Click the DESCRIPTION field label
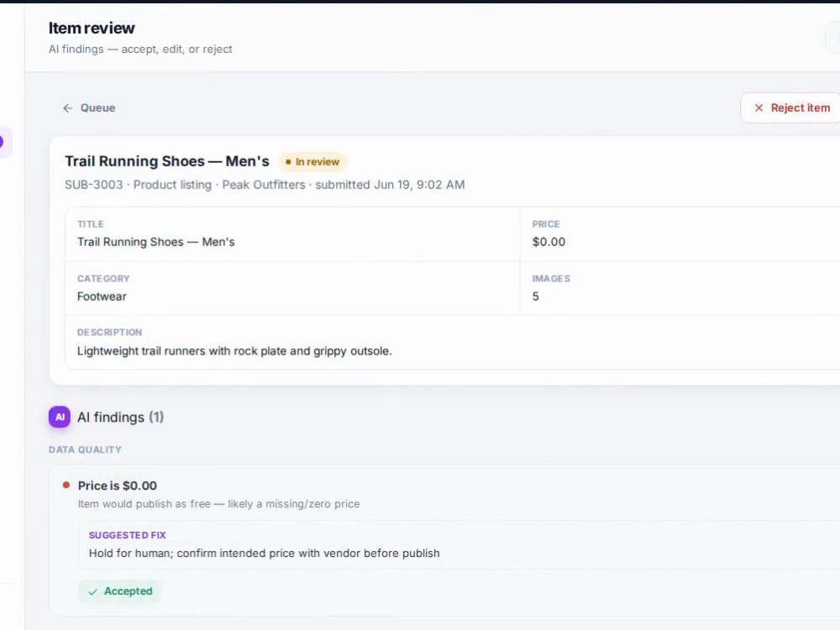This screenshot has width=840, height=630. coord(110,332)
